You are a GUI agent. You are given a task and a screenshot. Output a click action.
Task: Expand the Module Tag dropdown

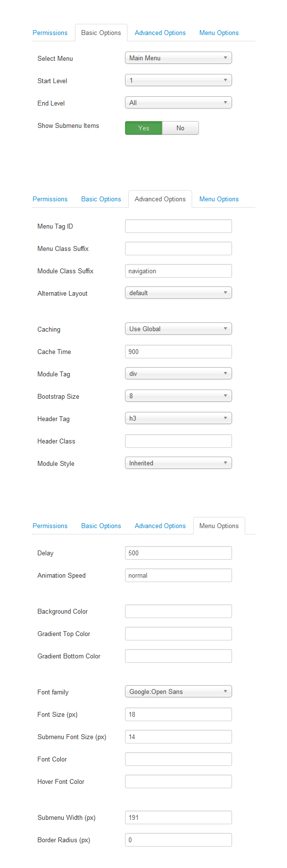(179, 373)
